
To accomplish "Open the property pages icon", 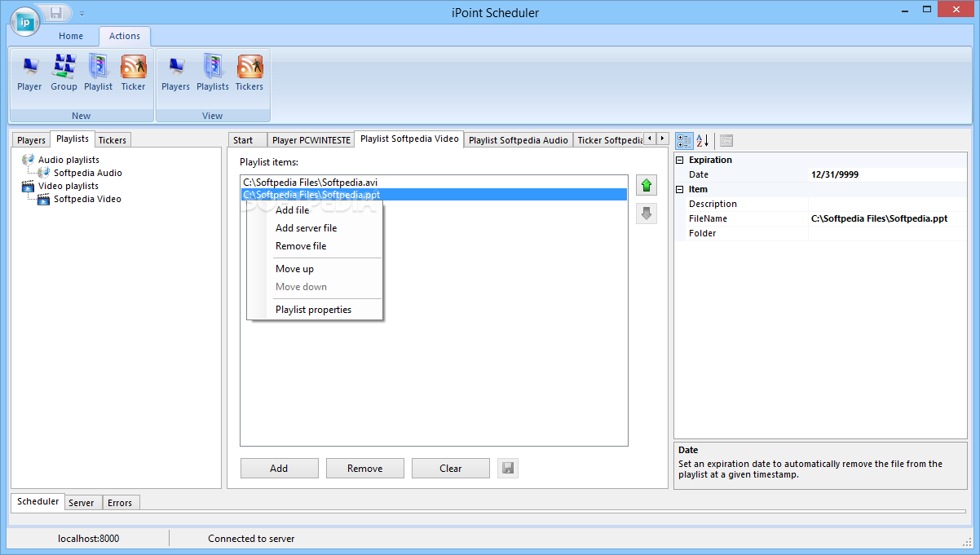I will point(726,140).
